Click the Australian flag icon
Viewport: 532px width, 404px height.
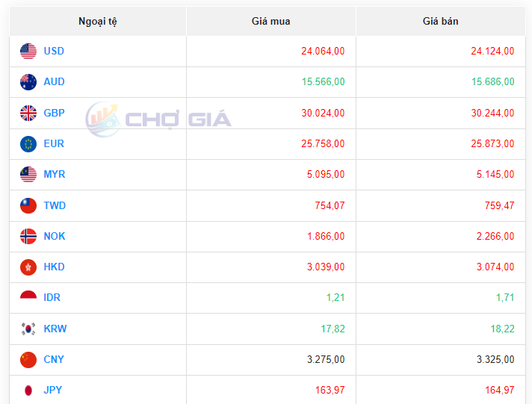point(28,82)
